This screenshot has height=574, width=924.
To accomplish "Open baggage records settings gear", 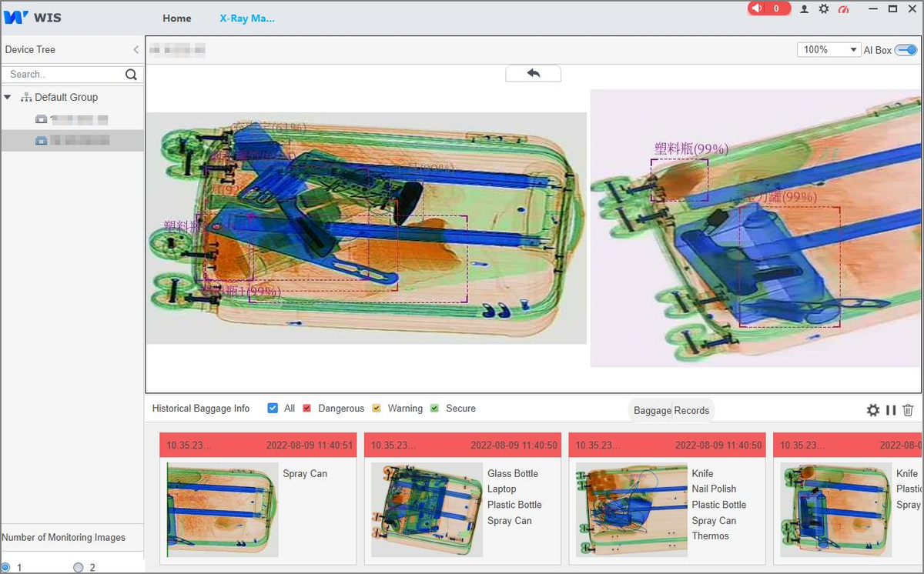I will [x=872, y=410].
